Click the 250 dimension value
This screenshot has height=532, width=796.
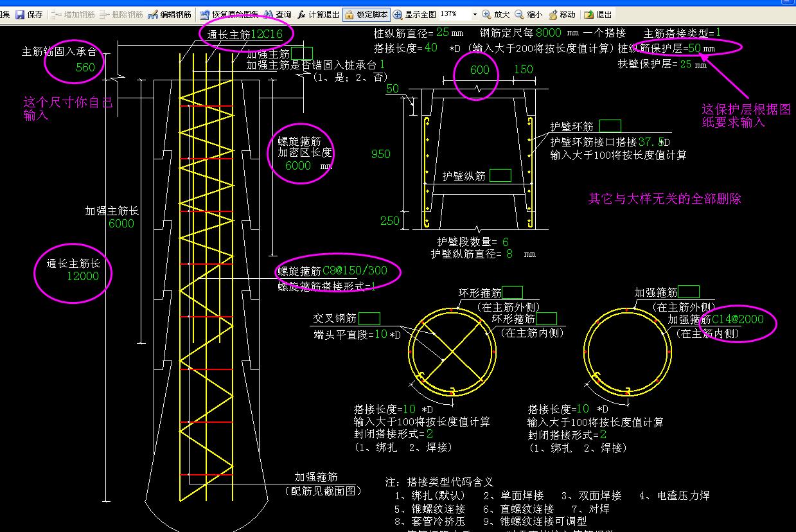[x=390, y=220]
